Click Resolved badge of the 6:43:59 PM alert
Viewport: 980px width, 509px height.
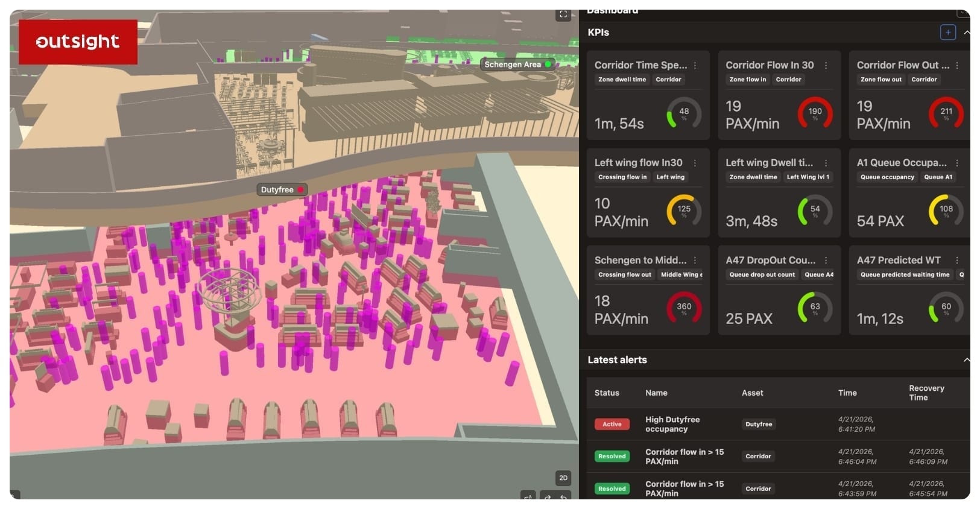coord(612,489)
